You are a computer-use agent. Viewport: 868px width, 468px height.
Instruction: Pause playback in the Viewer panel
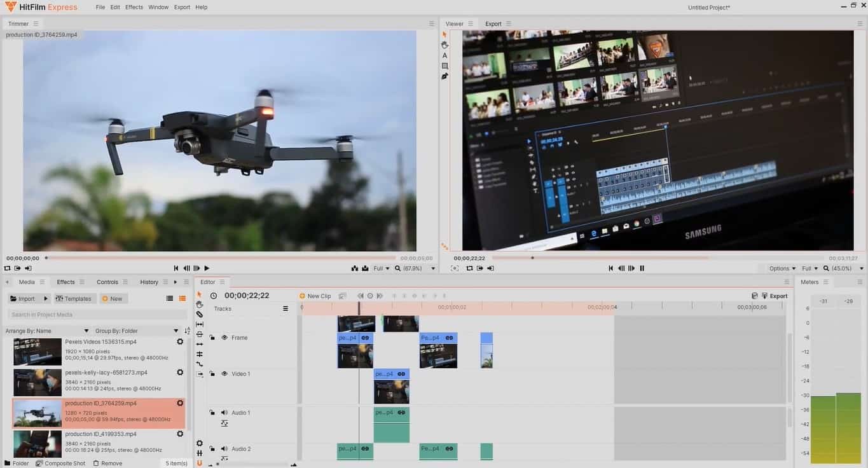(x=642, y=268)
